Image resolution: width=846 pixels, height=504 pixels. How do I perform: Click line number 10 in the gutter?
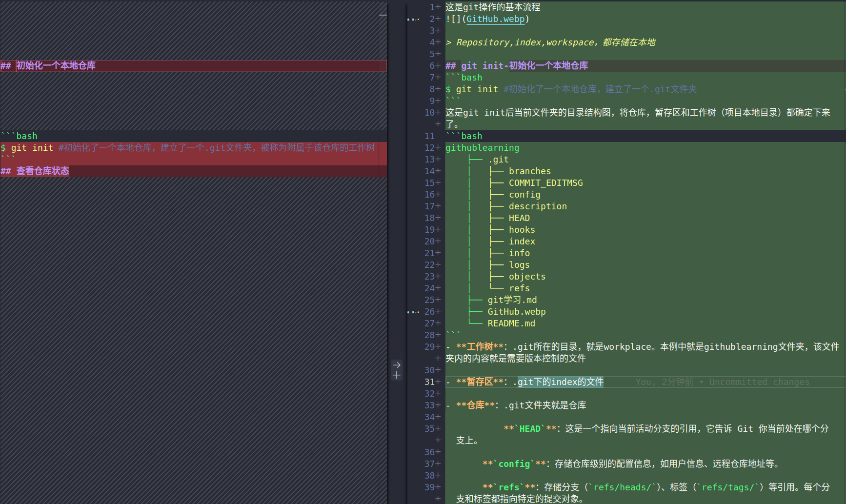point(429,113)
